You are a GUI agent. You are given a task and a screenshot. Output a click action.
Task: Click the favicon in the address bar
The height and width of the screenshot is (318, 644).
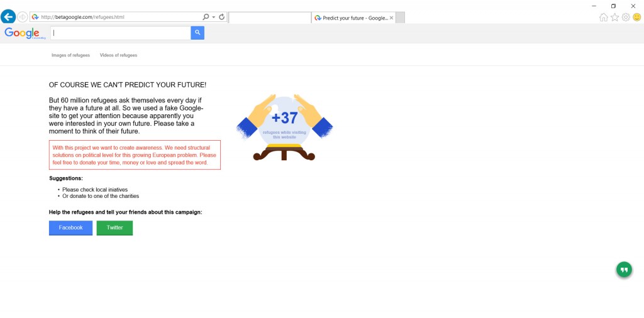pos(35,17)
